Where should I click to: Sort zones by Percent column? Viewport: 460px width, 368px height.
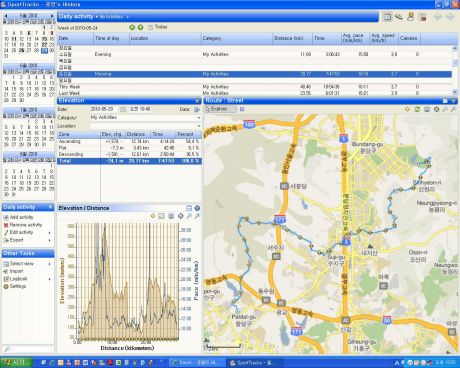pyautogui.click(x=188, y=134)
